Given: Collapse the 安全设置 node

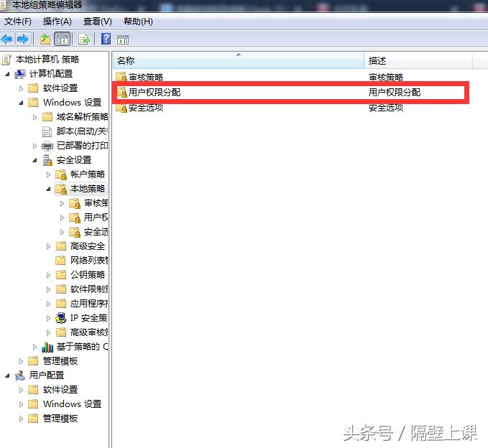Looking at the screenshot, I should (x=34, y=160).
